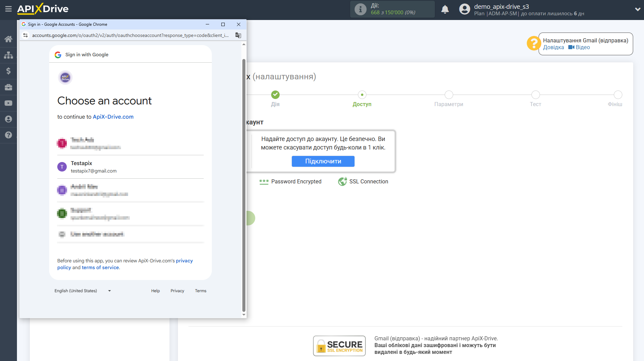The height and width of the screenshot is (361, 644).
Task: Open the Довідка help link
Action: point(554,47)
